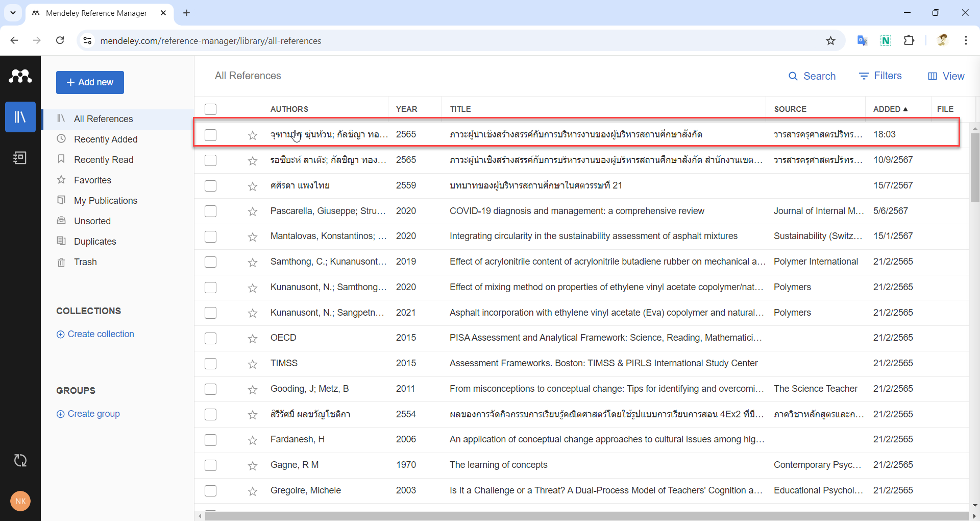Click the browser address bar URL

click(x=211, y=41)
